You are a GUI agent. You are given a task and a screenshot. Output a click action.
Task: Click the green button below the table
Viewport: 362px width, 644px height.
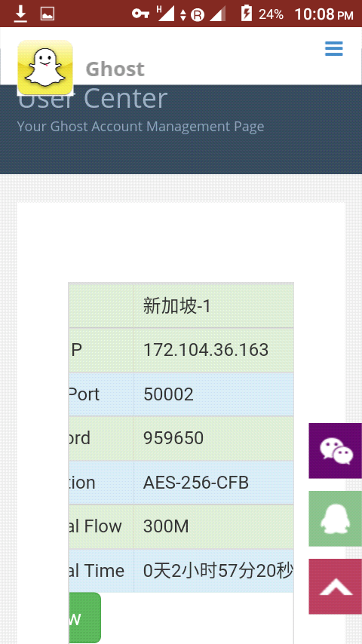pos(84,618)
